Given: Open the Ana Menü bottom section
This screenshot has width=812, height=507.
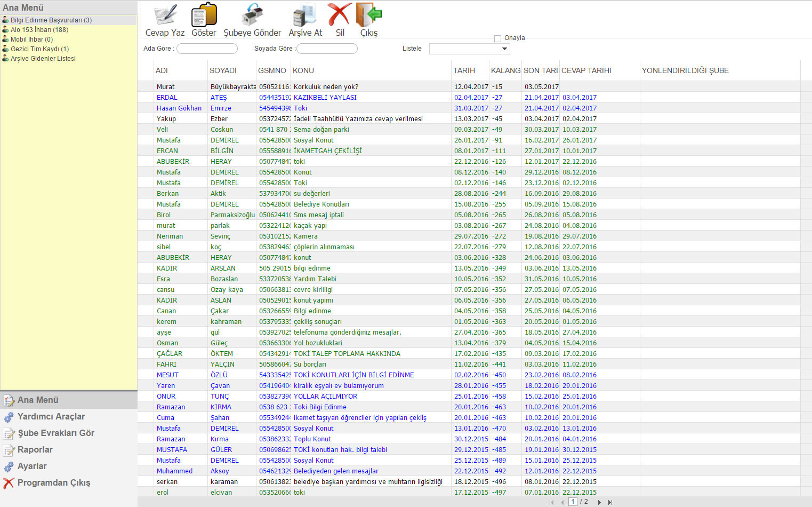Looking at the screenshot, I should tap(69, 400).
